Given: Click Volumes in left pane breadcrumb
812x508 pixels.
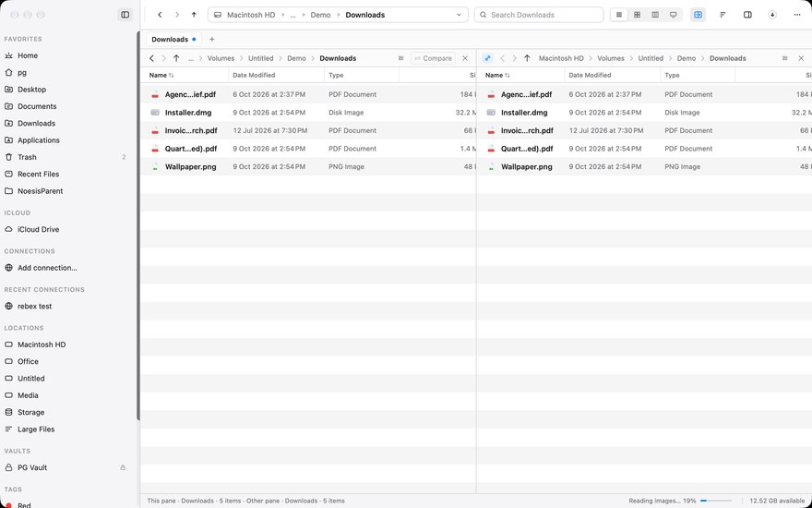Looking at the screenshot, I should coord(221,58).
